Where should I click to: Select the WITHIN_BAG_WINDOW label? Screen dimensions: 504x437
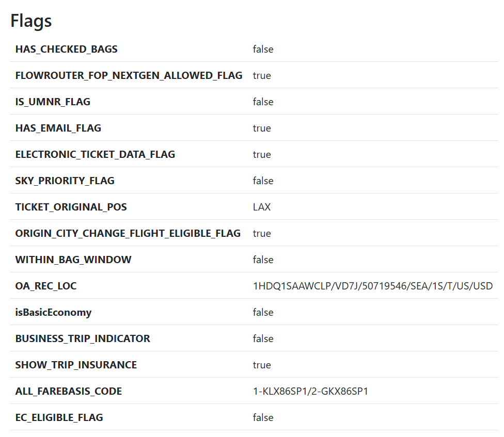coord(73,260)
